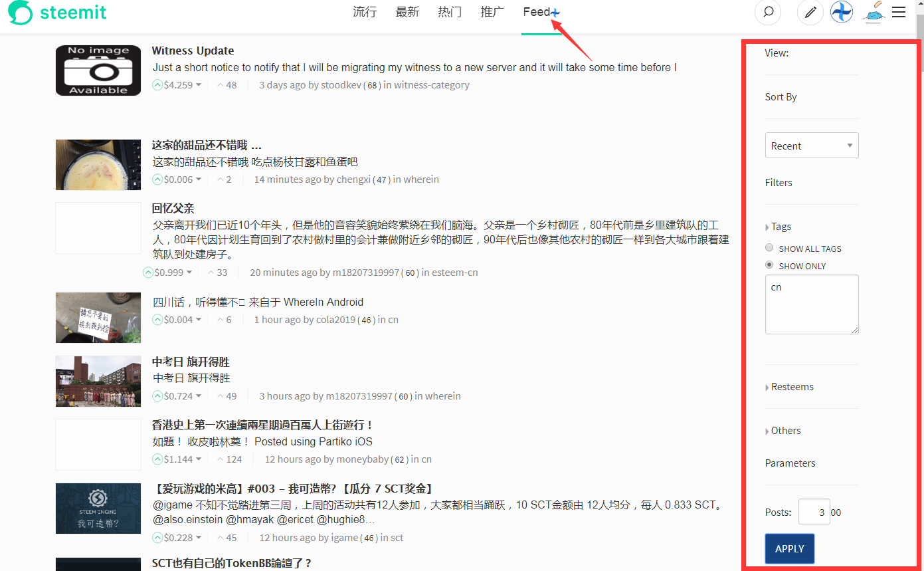The image size is (924, 571).
Task: Show the 45 voters on the igame post
Action: tap(227, 538)
